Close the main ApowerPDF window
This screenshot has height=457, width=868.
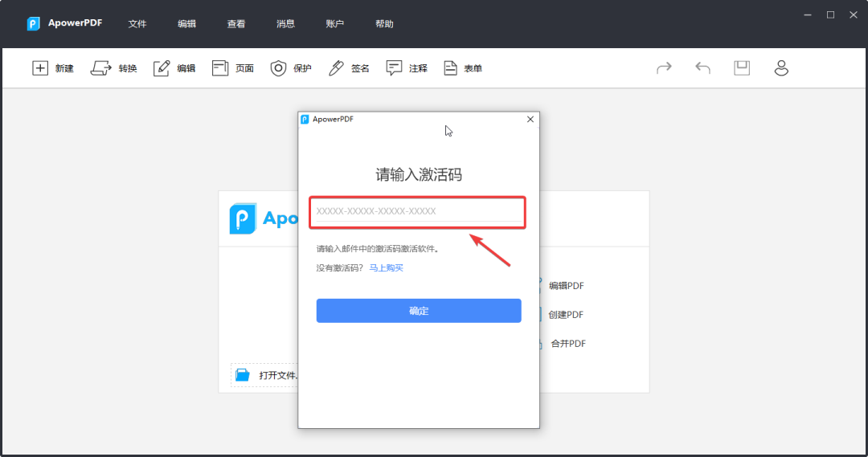pyautogui.click(x=853, y=15)
